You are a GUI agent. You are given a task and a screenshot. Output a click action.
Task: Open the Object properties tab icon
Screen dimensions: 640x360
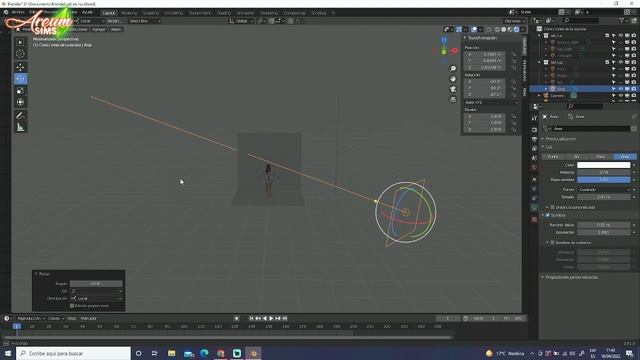pyautogui.click(x=534, y=179)
